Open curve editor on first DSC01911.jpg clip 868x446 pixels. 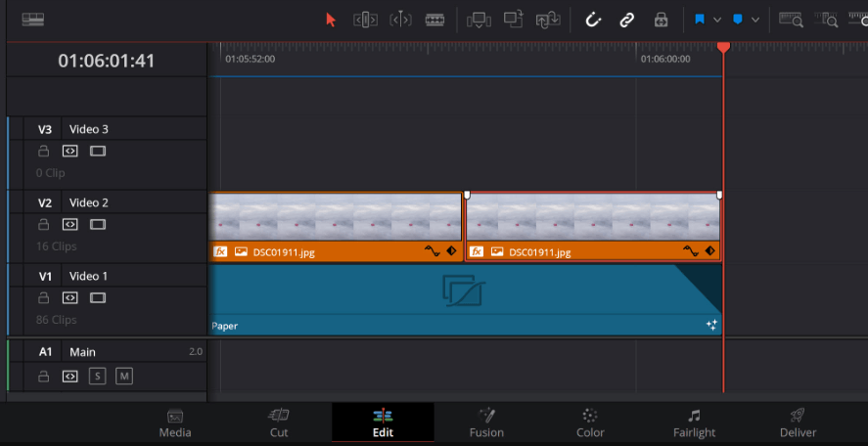432,251
